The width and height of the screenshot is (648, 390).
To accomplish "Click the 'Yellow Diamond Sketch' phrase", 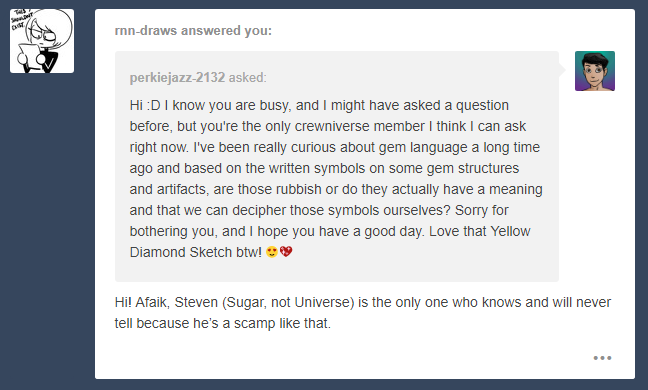I will click(330, 242).
